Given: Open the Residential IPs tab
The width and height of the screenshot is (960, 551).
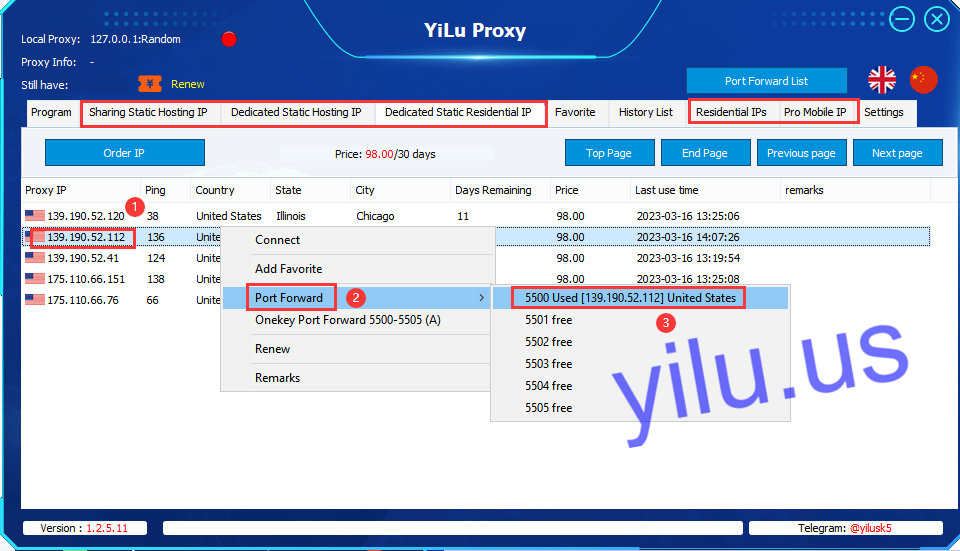Looking at the screenshot, I should [x=732, y=113].
